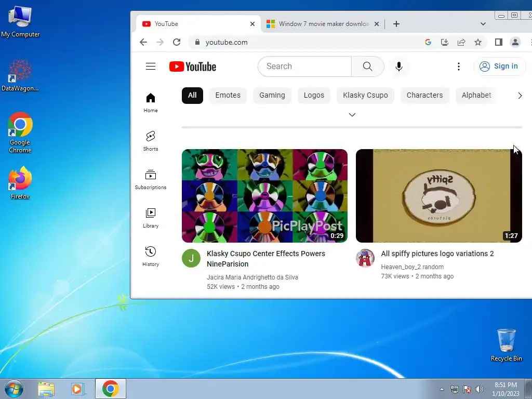
Task: Open Windows Explorer from taskbar
Action: (x=46, y=389)
